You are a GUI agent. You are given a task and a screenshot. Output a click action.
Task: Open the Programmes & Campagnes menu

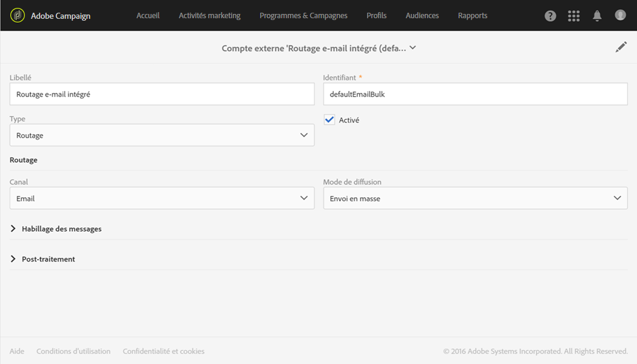click(303, 16)
